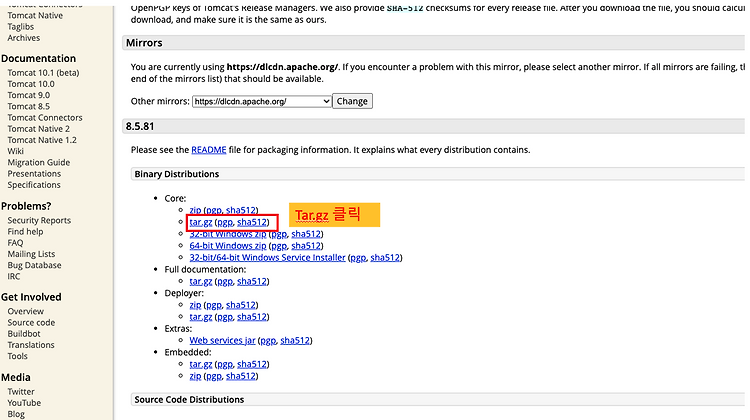This screenshot has height=420, width=750.
Task: Open the FAQ page
Action: (15, 243)
